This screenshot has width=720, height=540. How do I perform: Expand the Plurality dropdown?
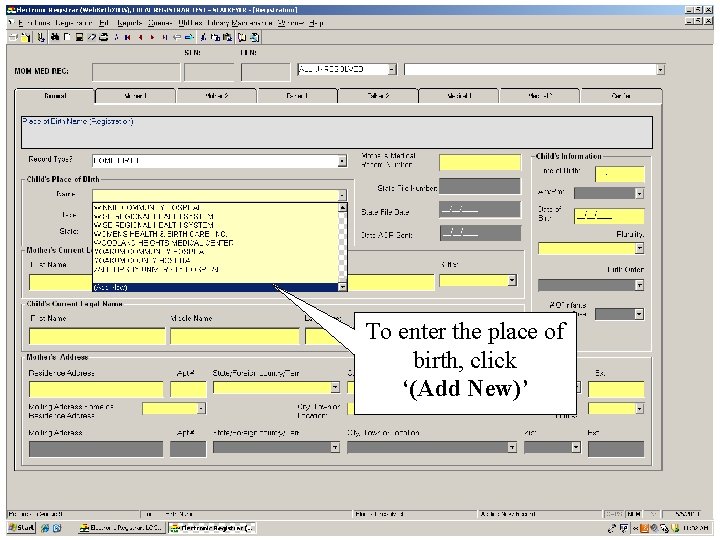click(640, 248)
